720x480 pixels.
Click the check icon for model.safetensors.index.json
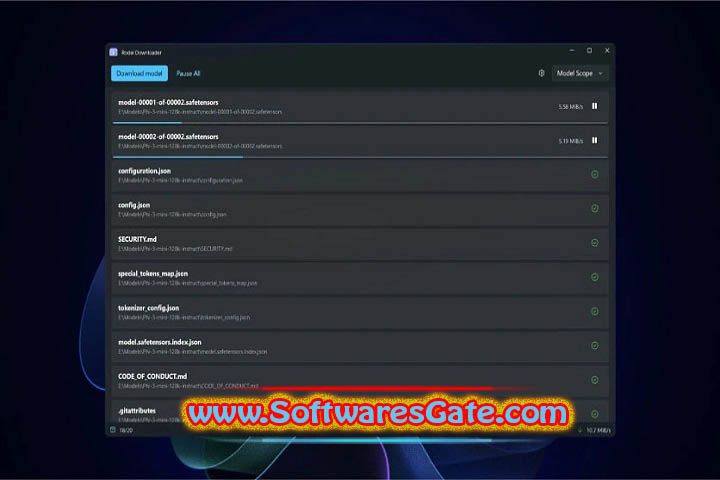tap(595, 345)
